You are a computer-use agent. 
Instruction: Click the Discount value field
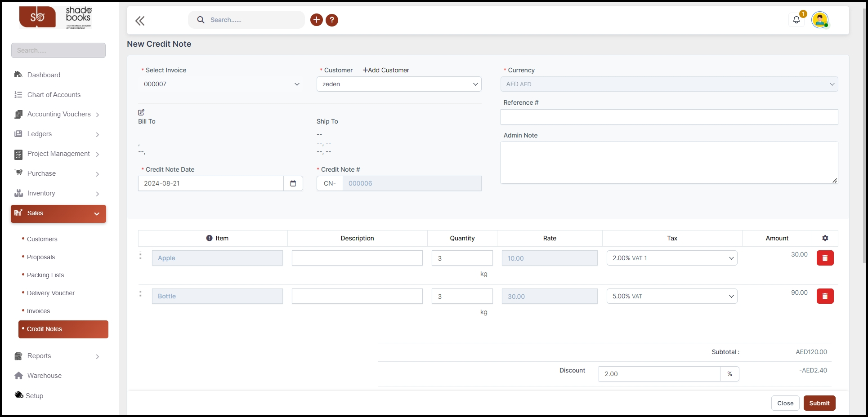659,374
